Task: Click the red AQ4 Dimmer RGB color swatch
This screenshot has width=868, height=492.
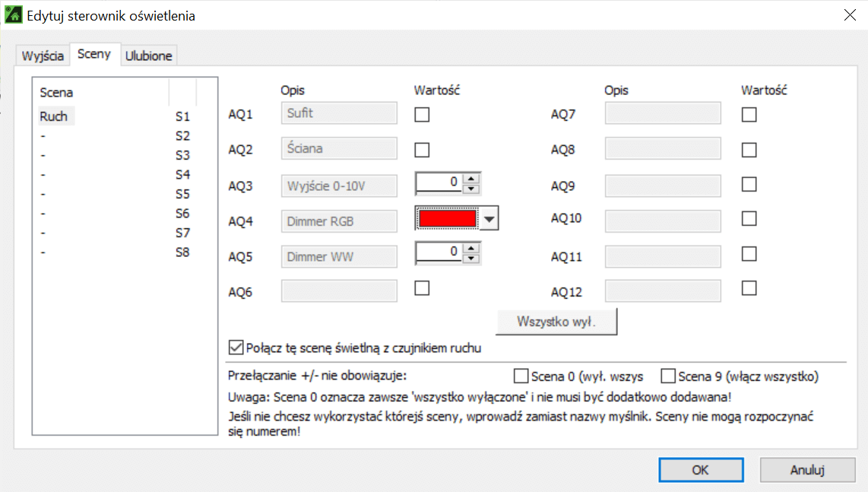Action: click(x=448, y=219)
